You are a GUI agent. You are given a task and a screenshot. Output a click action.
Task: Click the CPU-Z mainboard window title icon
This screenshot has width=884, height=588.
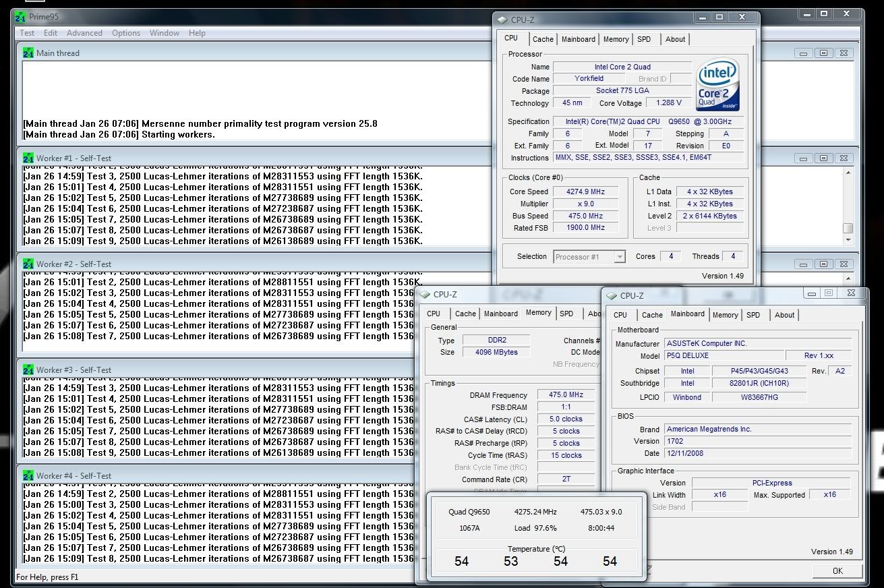(x=612, y=295)
